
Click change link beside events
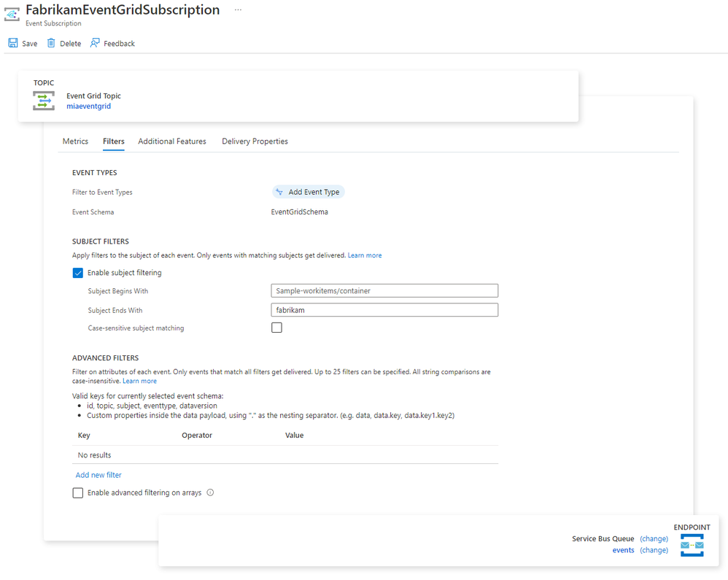[654, 550]
